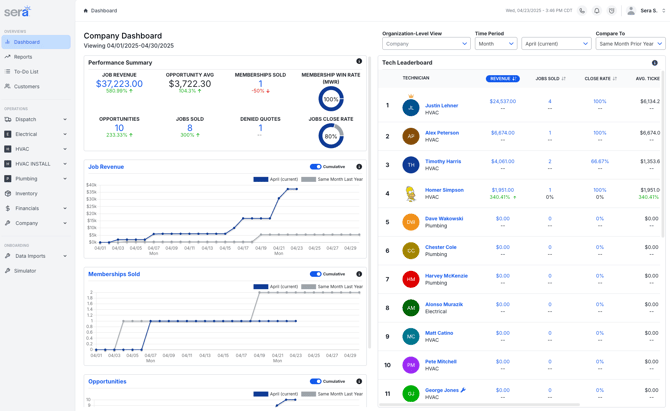Click Alex Peterson's AP avatar
The height and width of the screenshot is (411, 670).
point(411,136)
